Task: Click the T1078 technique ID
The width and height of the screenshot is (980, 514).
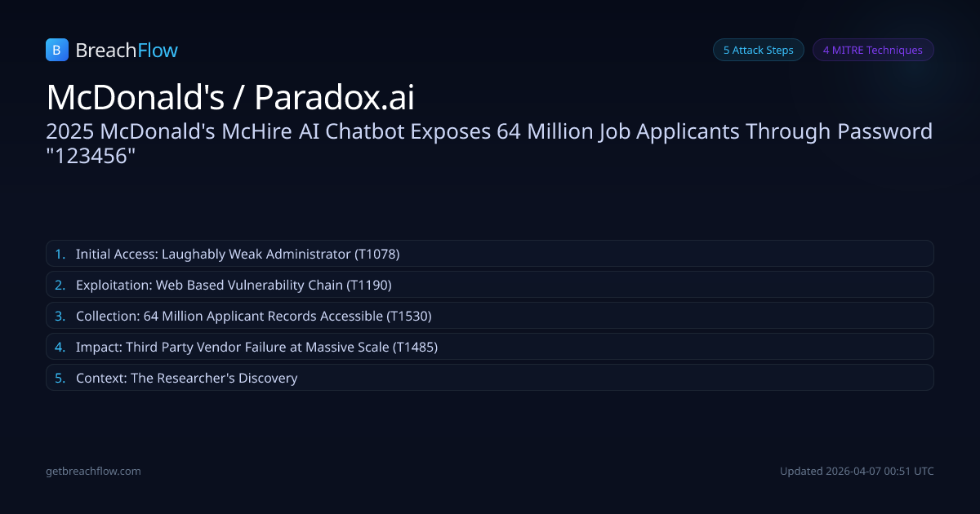Action: [376, 254]
